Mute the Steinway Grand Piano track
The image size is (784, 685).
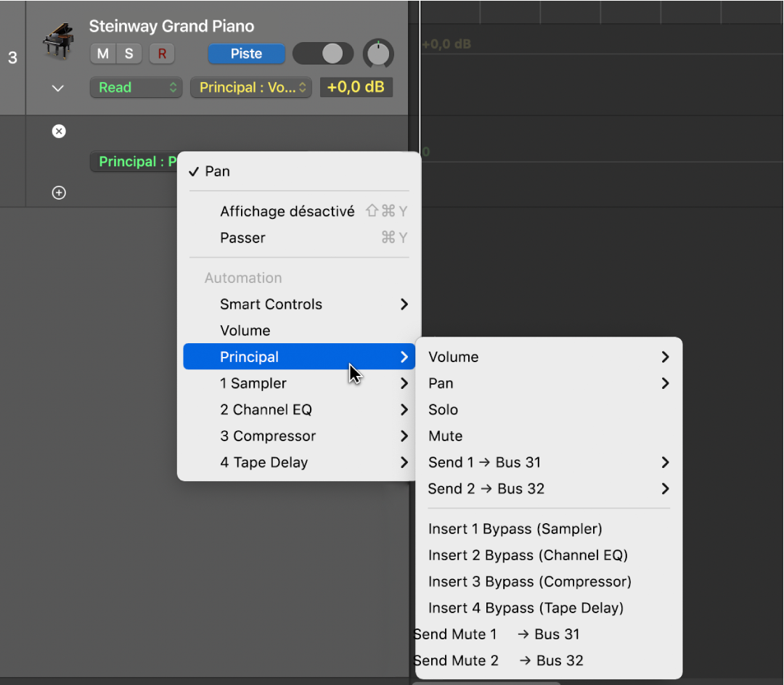[103, 54]
